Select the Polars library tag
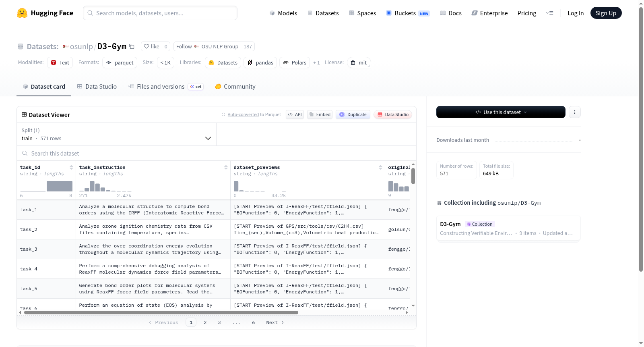644x347 pixels. [295, 62]
